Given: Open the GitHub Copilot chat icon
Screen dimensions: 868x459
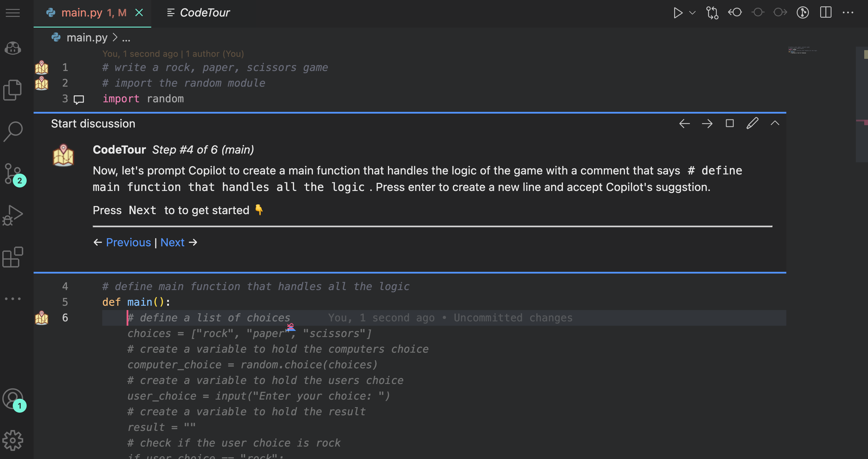Looking at the screenshot, I should click(13, 48).
